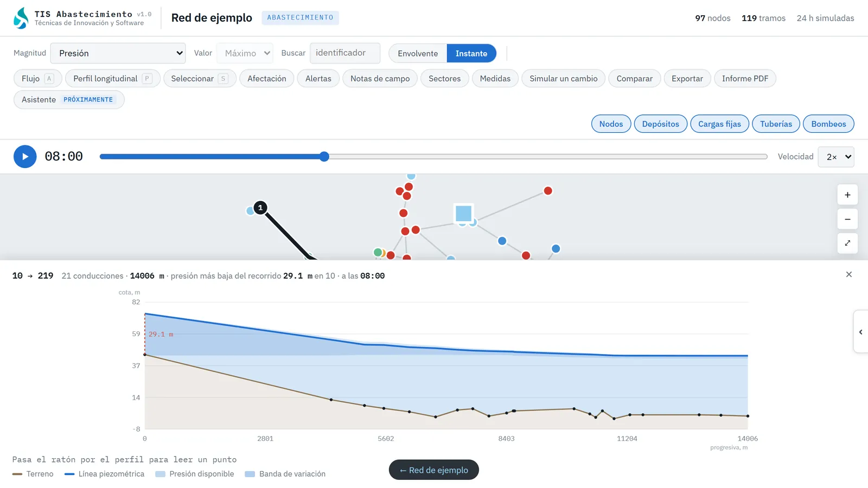Viewport: 868px width, 488px height.
Task: Toggle the Perfil longitudinal tool
Action: (113, 79)
